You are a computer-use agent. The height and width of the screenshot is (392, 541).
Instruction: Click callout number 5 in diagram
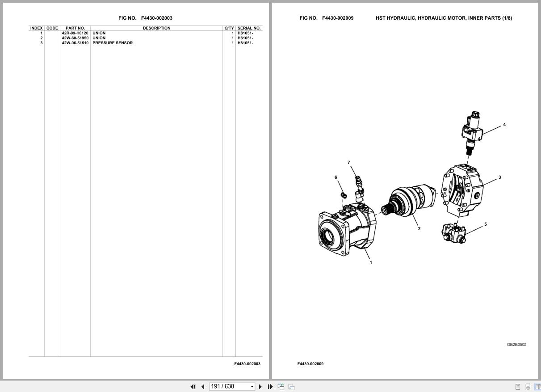(x=486, y=224)
